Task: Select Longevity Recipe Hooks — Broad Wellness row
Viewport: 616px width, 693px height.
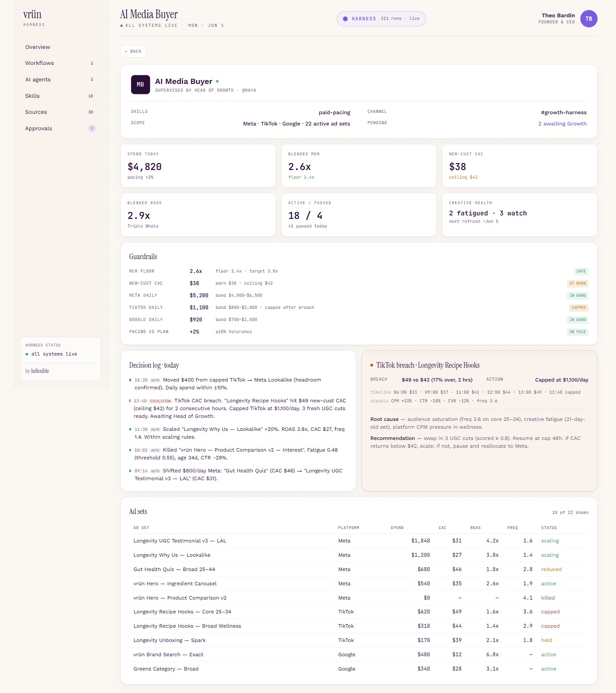Action: 359,626
